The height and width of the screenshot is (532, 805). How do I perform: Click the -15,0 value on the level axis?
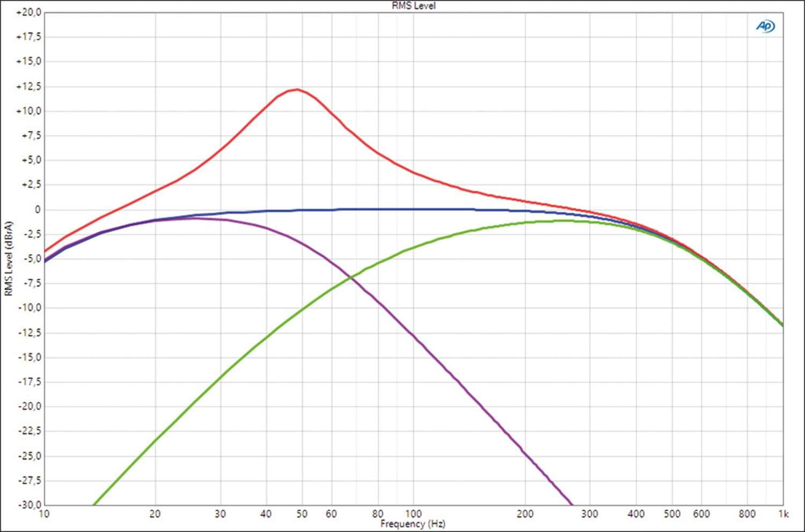pos(30,357)
